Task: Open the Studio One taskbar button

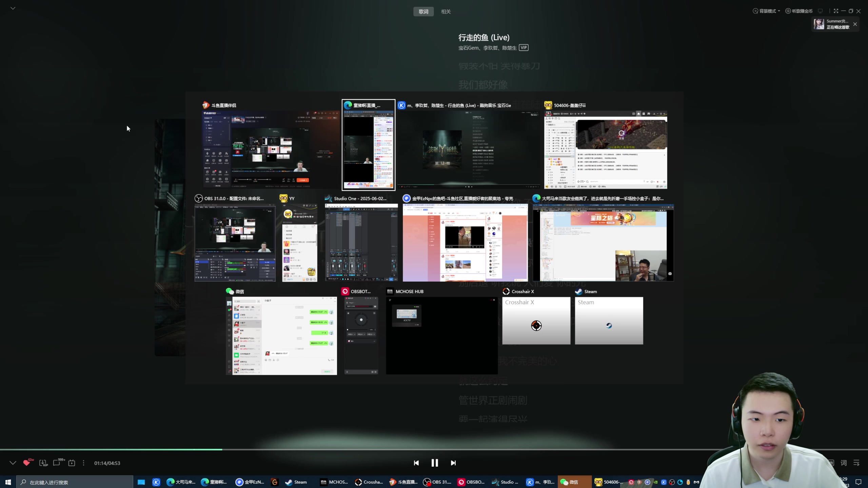Action: [505, 482]
